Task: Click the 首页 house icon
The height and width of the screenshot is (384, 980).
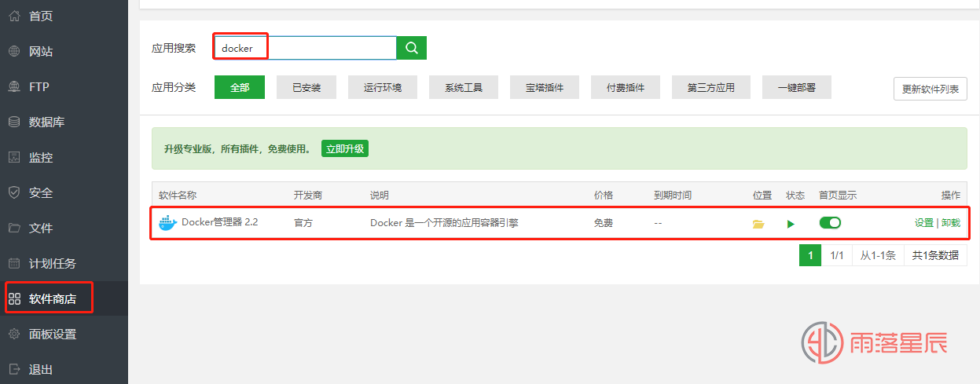Action: click(x=14, y=16)
